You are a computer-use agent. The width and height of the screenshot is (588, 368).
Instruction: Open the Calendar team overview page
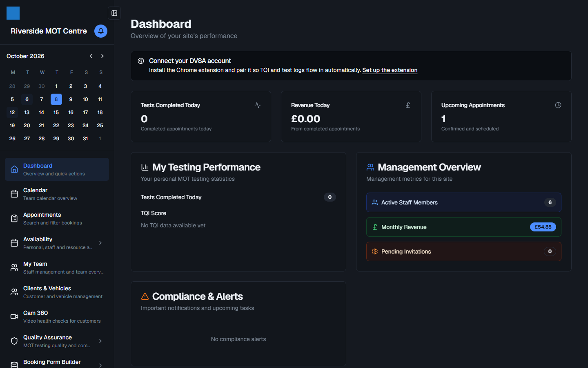point(57,194)
